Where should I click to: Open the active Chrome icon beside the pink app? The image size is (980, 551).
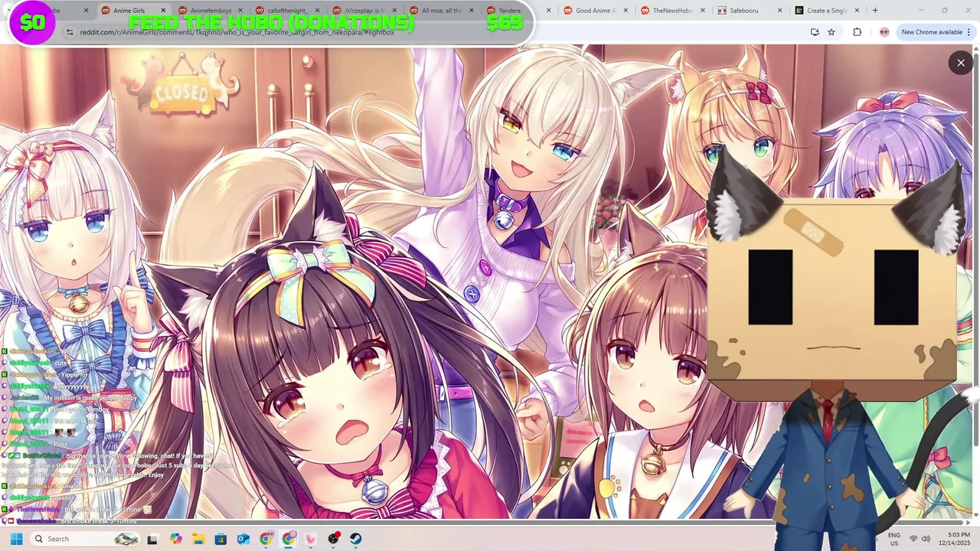[x=289, y=539]
